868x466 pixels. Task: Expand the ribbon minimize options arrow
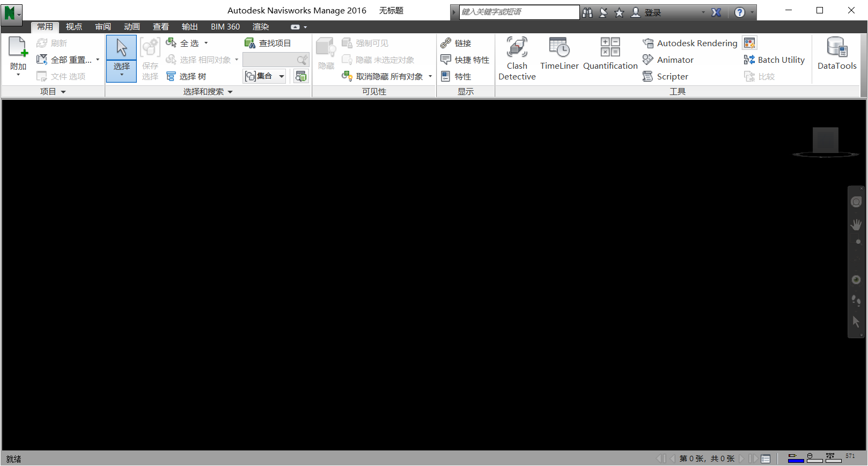point(305,27)
